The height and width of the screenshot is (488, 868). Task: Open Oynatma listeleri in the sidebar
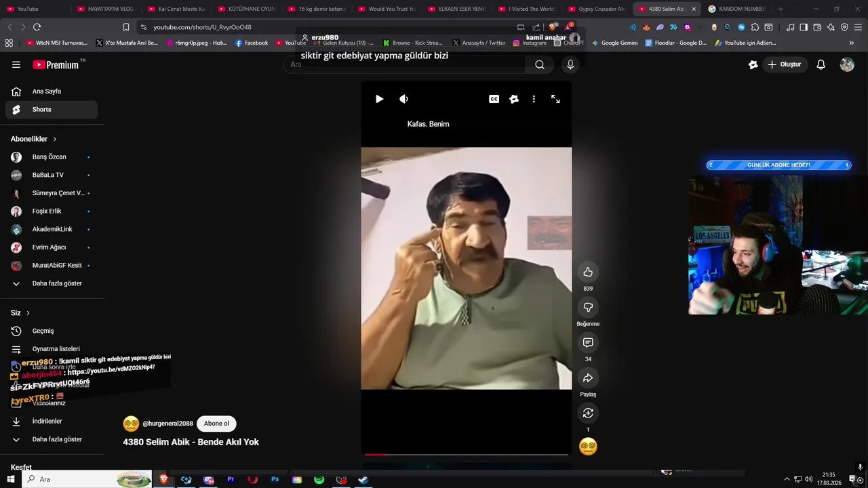[x=52, y=349]
